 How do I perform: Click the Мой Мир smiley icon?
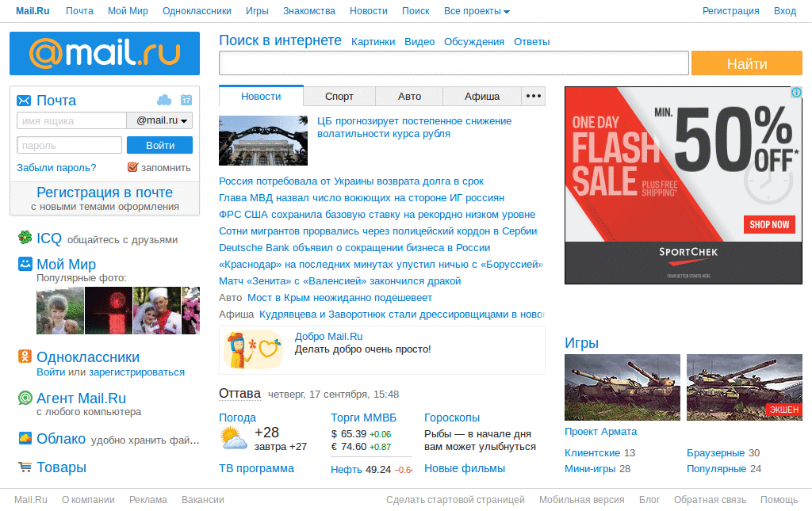pos(25,264)
